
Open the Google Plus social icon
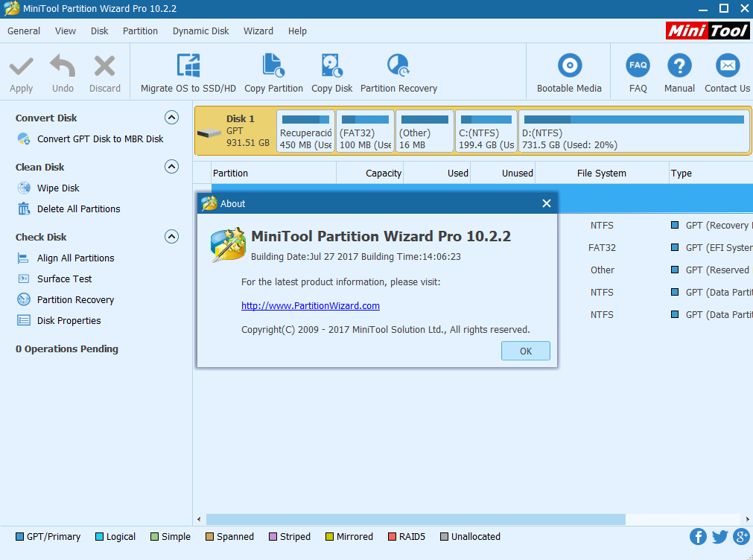742,536
